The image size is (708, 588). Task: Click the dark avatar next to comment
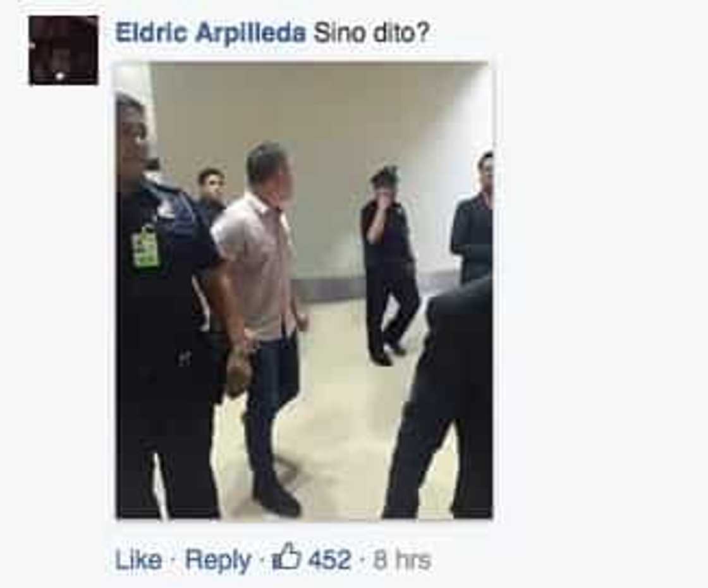[63, 50]
